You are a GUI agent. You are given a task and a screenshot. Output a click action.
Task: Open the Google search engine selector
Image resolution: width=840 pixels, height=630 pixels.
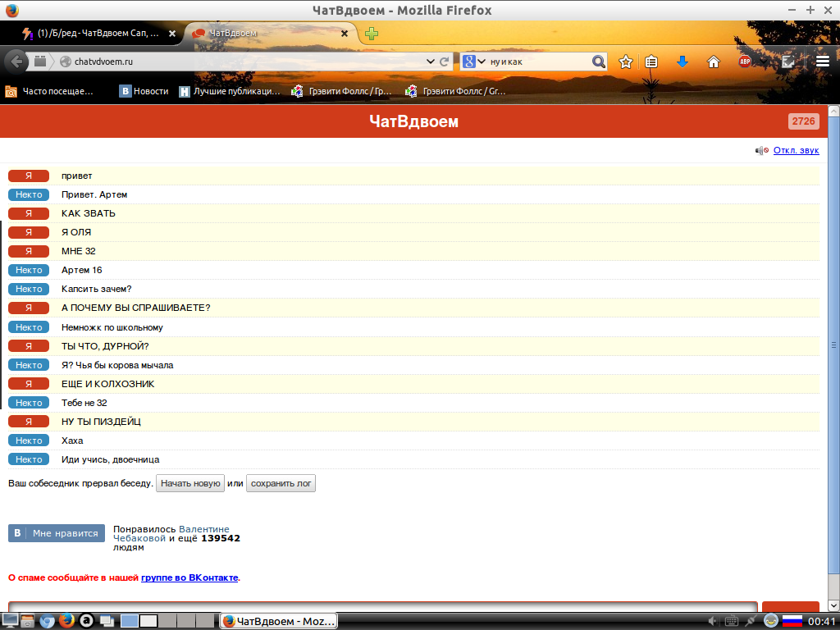click(473, 62)
